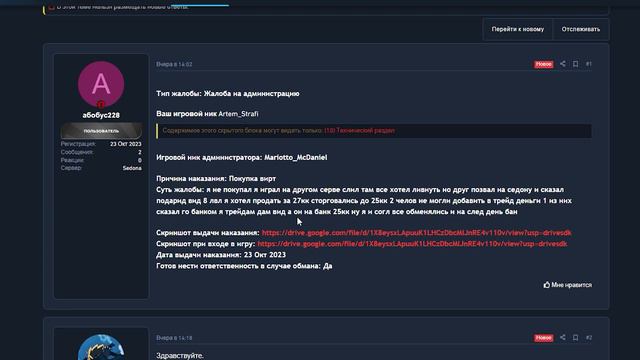
Task: Click "Причина наказания: Покупка вирт" line
Action: coord(216,179)
